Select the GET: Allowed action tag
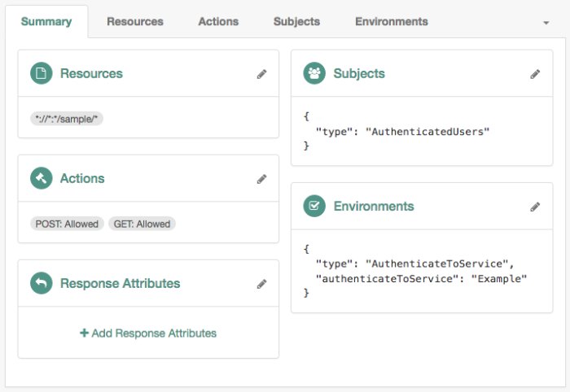 pyautogui.click(x=142, y=224)
